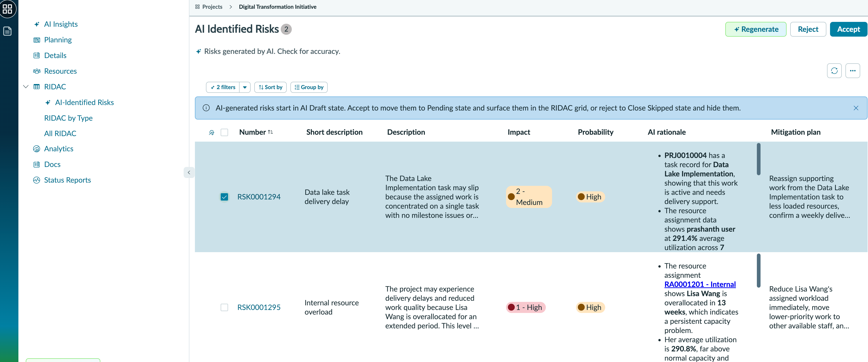Screen dimensions: 868x362
Task: Open the Sort by dropdown
Action: [271, 87]
